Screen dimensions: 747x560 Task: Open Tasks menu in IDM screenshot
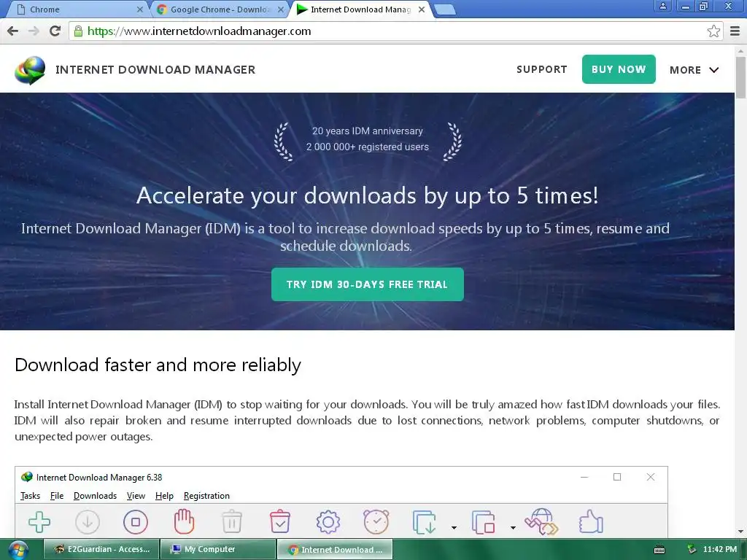click(x=30, y=496)
